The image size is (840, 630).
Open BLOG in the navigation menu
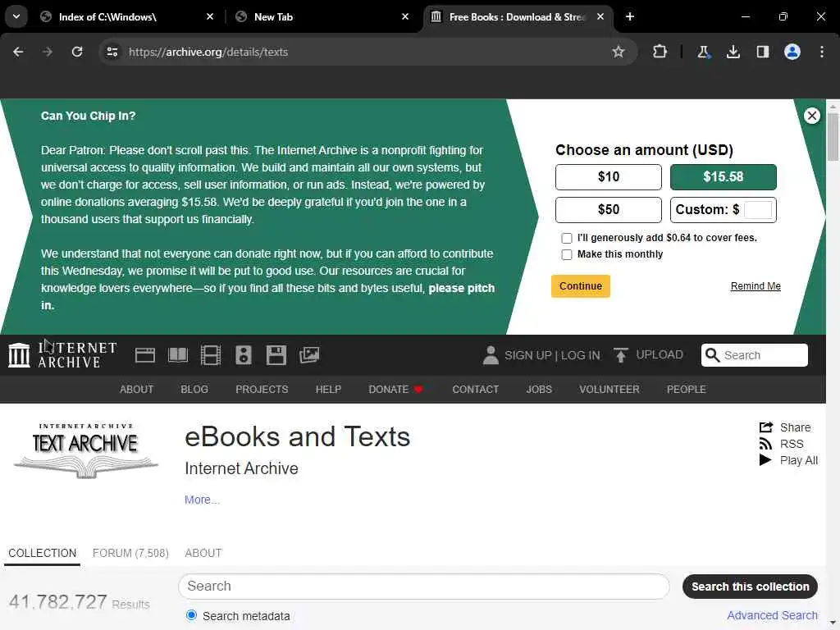[x=194, y=390]
